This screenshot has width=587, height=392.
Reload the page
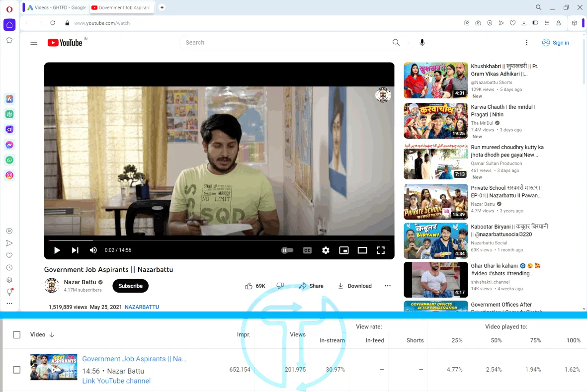[53, 23]
